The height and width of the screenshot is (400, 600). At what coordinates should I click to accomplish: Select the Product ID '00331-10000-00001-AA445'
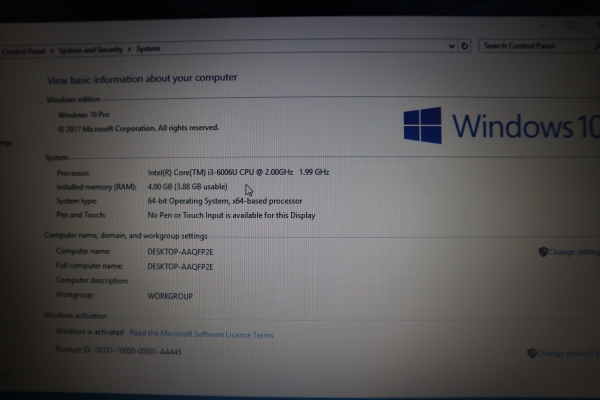coord(138,351)
